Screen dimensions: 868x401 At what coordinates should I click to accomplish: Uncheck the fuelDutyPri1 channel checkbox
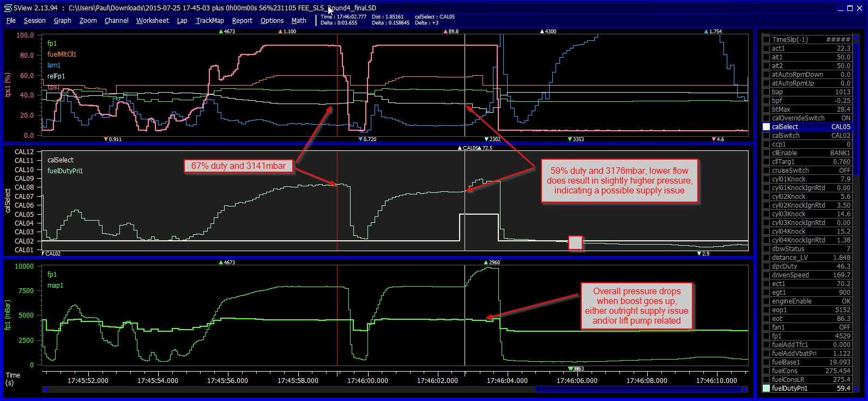click(x=766, y=388)
